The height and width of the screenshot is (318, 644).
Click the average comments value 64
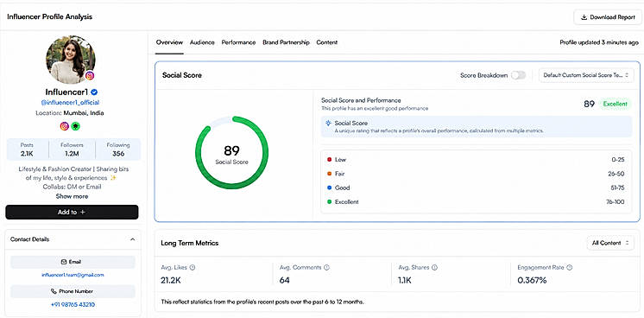285,281
